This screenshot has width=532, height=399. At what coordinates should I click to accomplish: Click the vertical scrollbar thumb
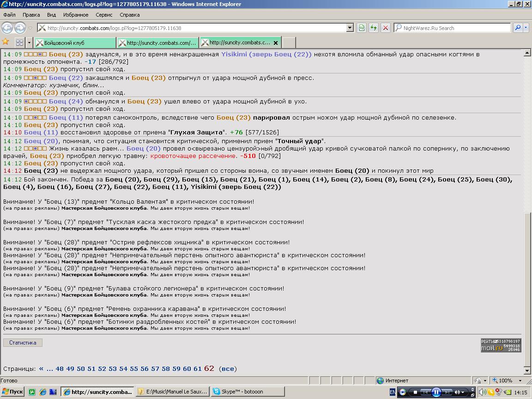point(527,289)
